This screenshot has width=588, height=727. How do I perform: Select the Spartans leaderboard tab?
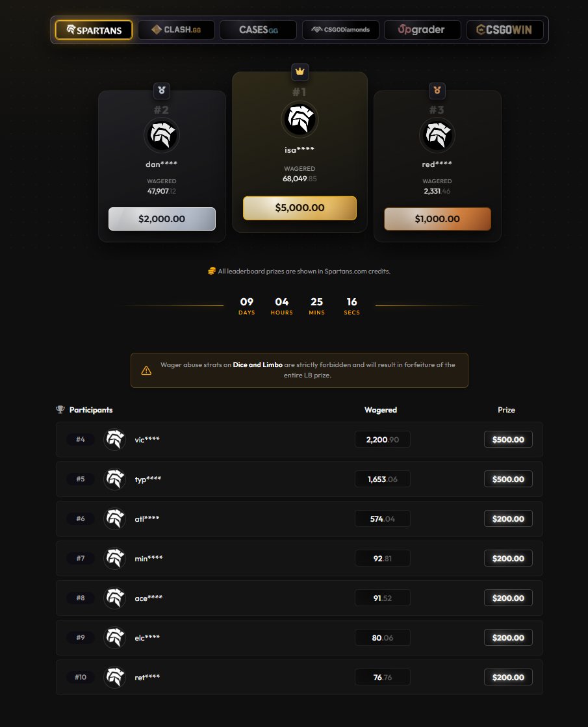coord(94,30)
